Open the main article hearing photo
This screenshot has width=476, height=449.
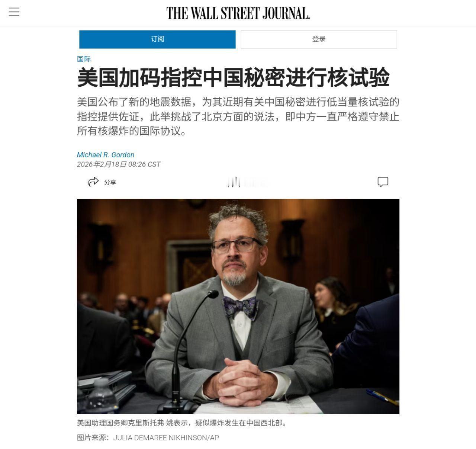[x=238, y=306]
